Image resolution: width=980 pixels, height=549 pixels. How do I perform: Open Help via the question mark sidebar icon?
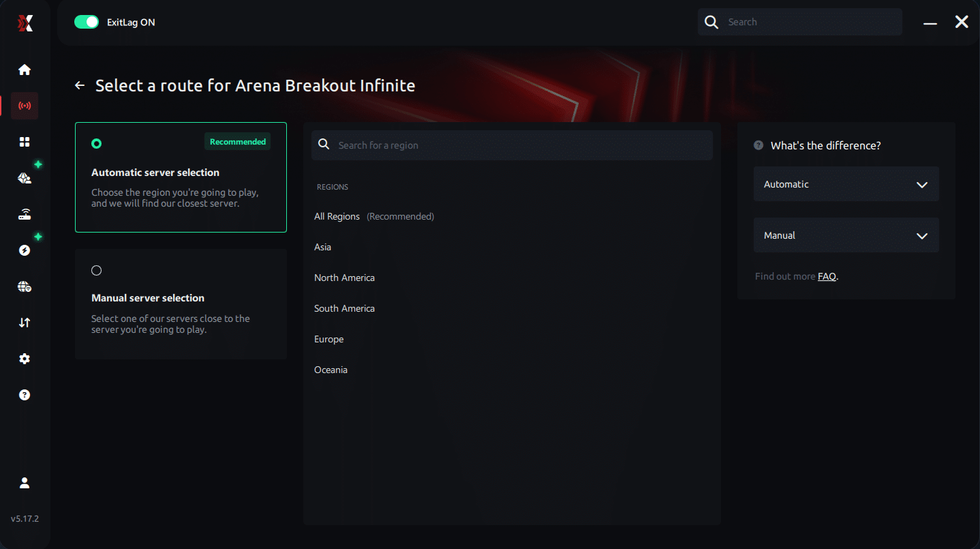click(x=25, y=395)
